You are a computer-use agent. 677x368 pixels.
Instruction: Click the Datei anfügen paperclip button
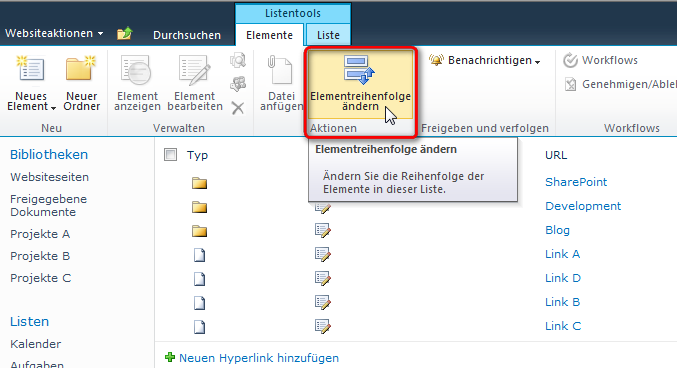tap(282, 83)
